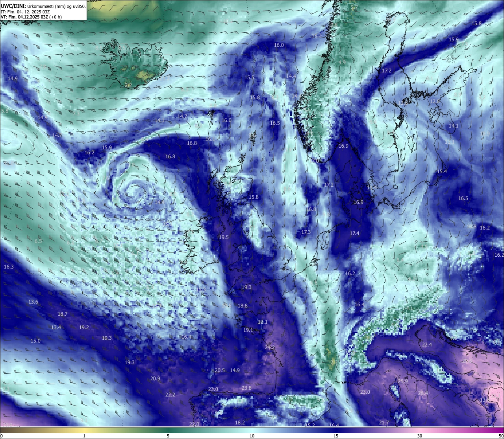This screenshot has width=504, height=439.
Task: Click the 12.1 value on the map
Action: (x=263, y=322)
